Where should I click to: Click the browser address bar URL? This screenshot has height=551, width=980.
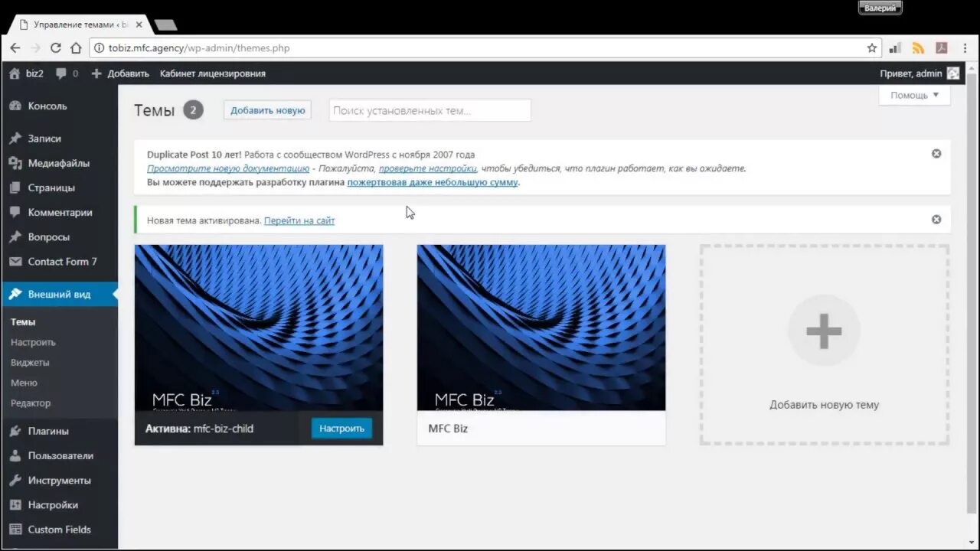pyautogui.click(x=199, y=47)
